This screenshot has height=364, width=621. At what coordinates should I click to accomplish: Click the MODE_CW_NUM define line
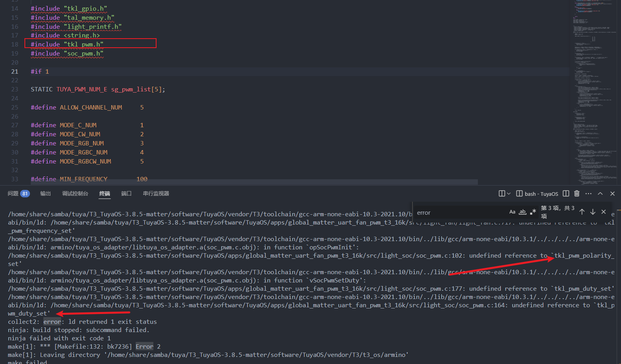click(87, 134)
